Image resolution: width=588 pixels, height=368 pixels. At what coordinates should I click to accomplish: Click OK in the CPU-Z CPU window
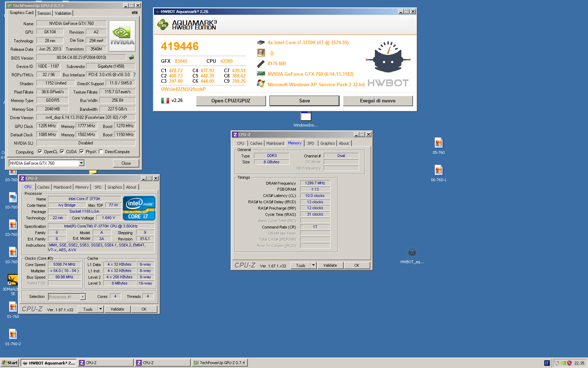tap(144, 309)
